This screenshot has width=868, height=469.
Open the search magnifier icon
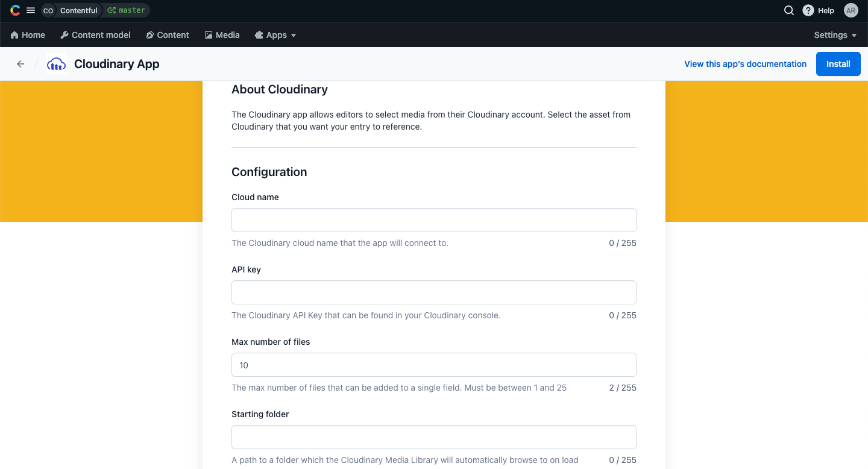pyautogui.click(x=788, y=10)
